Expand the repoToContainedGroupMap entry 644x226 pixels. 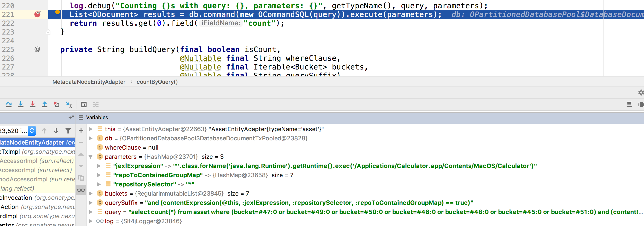tap(99, 175)
